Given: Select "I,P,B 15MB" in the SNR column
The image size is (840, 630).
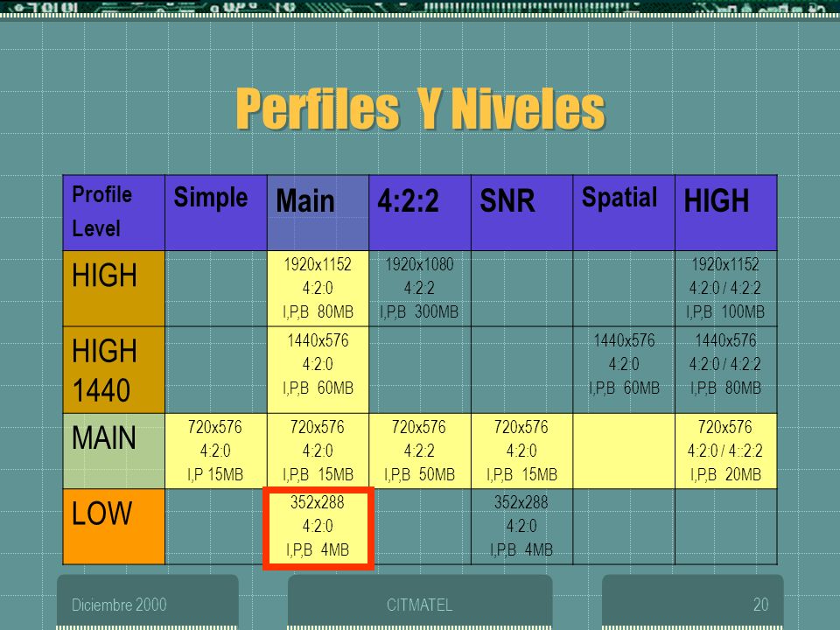Looking at the screenshot, I should pos(521,474).
